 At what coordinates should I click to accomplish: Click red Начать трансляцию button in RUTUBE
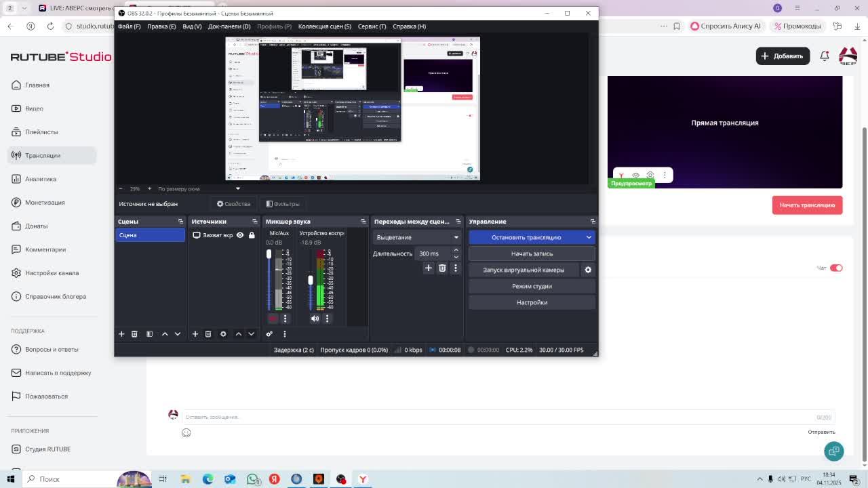807,205
